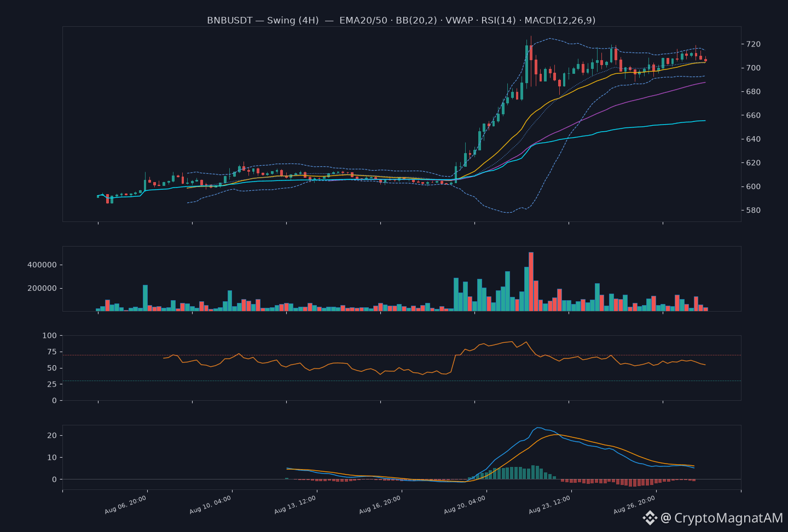Click the 50 label on the RSI axis
The height and width of the screenshot is (532, 788).
(x=52, y=368)
